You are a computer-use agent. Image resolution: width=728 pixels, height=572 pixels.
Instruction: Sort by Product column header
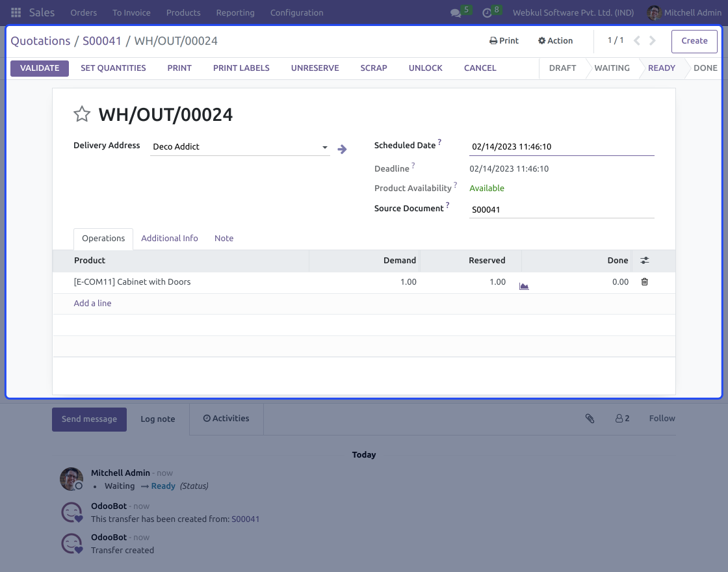point(181,261)
